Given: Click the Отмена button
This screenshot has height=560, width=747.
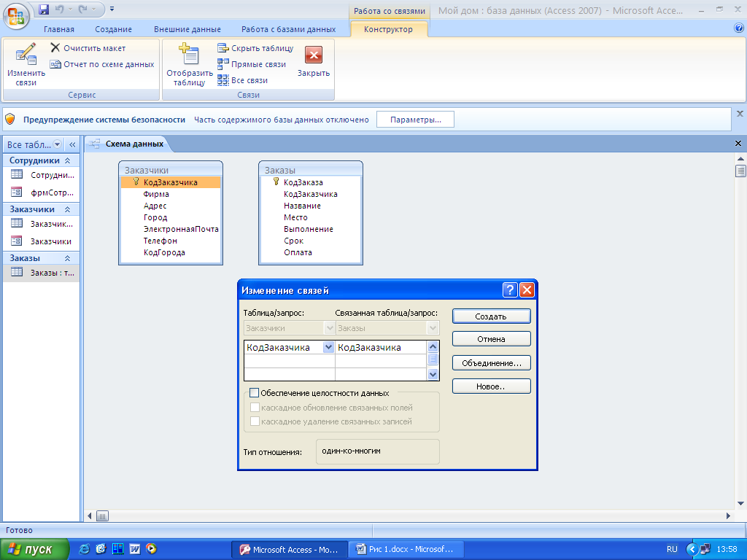Looking at the screenshot, I should [491, 339].
